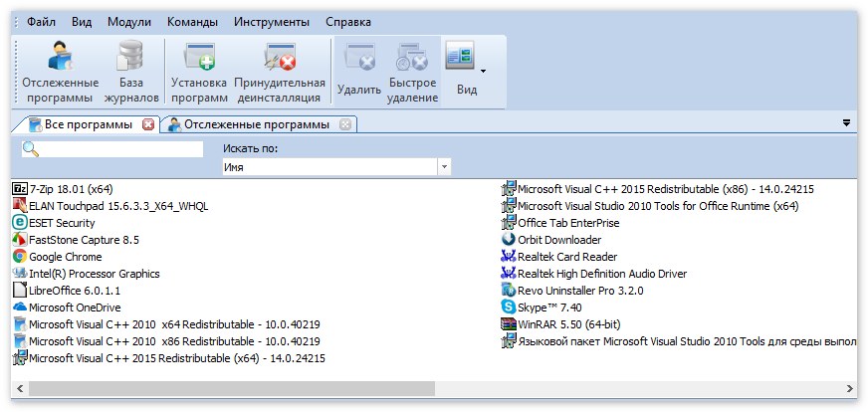Click the text "ESET Security"

tap(62, 223)
